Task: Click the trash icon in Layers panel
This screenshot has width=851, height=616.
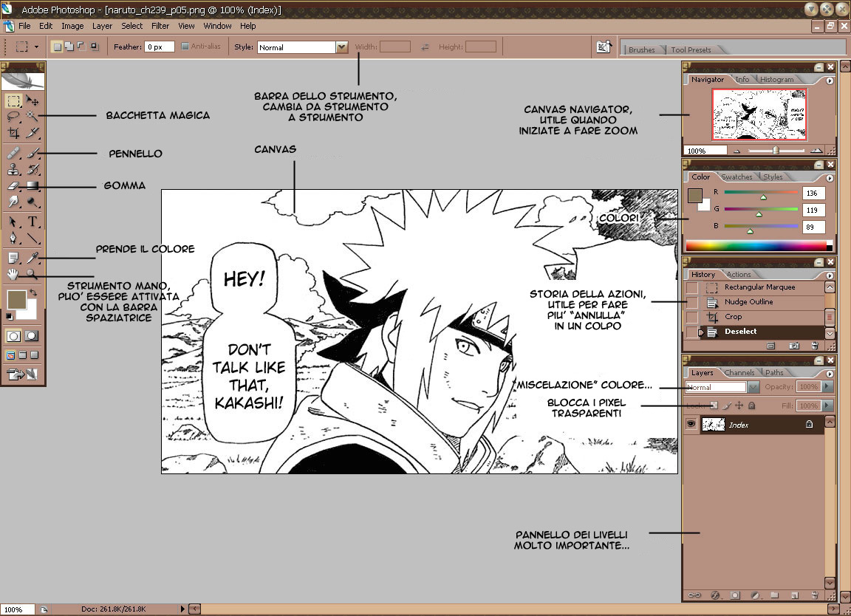Action: [814, 595]
